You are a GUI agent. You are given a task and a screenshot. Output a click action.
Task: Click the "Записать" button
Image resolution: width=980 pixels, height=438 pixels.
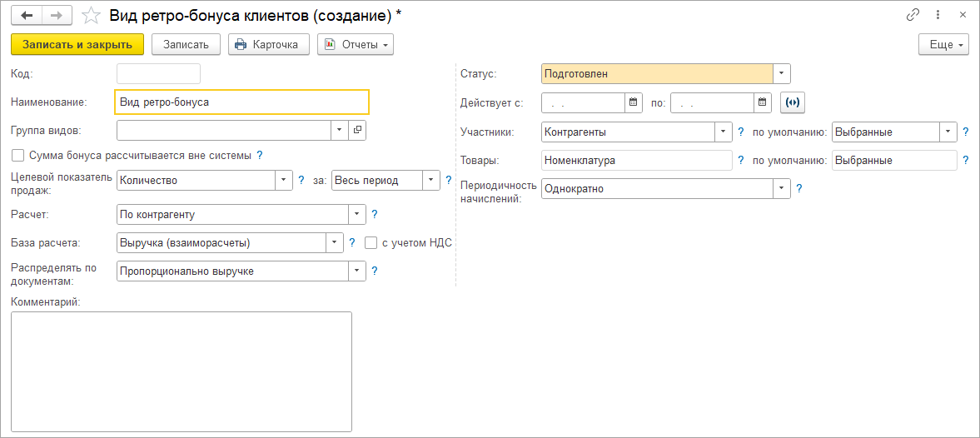click(186, 44)
